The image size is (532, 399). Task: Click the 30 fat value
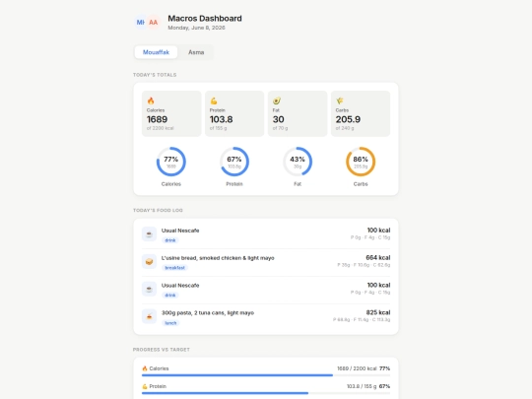[278, 119]
